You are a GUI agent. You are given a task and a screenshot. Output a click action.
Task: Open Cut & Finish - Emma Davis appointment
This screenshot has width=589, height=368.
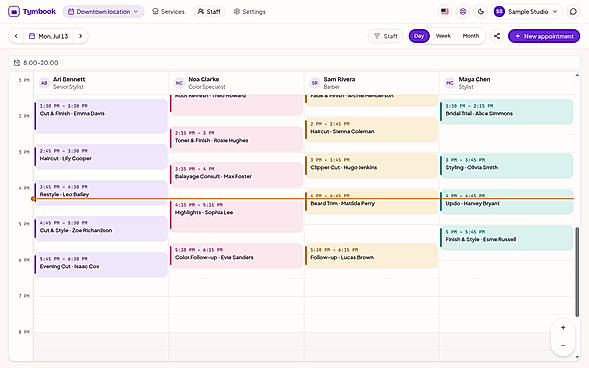[101, 116]
